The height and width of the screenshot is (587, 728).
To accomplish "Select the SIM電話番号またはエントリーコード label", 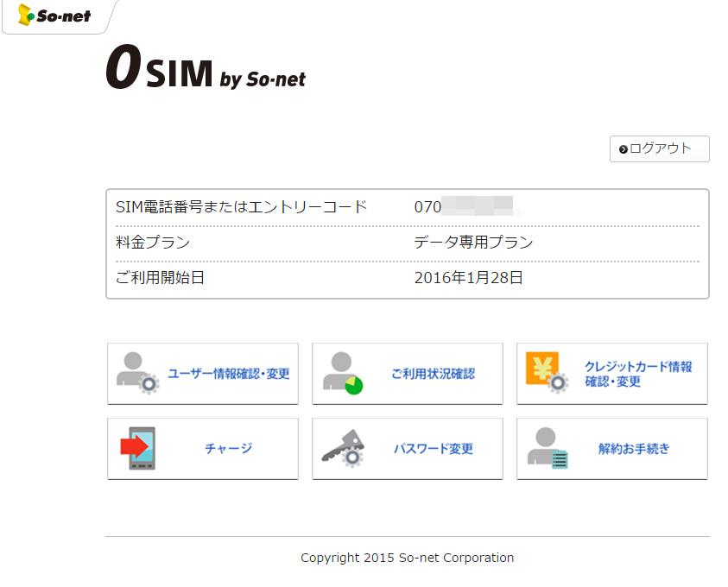I will click(242, 207).
